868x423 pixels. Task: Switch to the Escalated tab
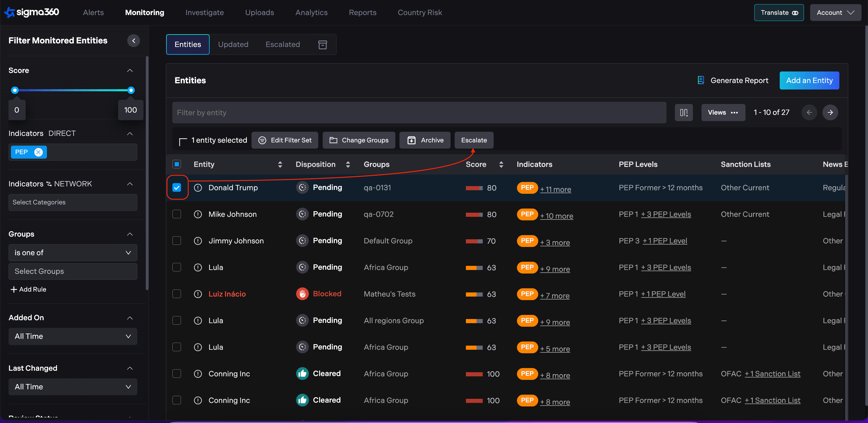[282, 45]
